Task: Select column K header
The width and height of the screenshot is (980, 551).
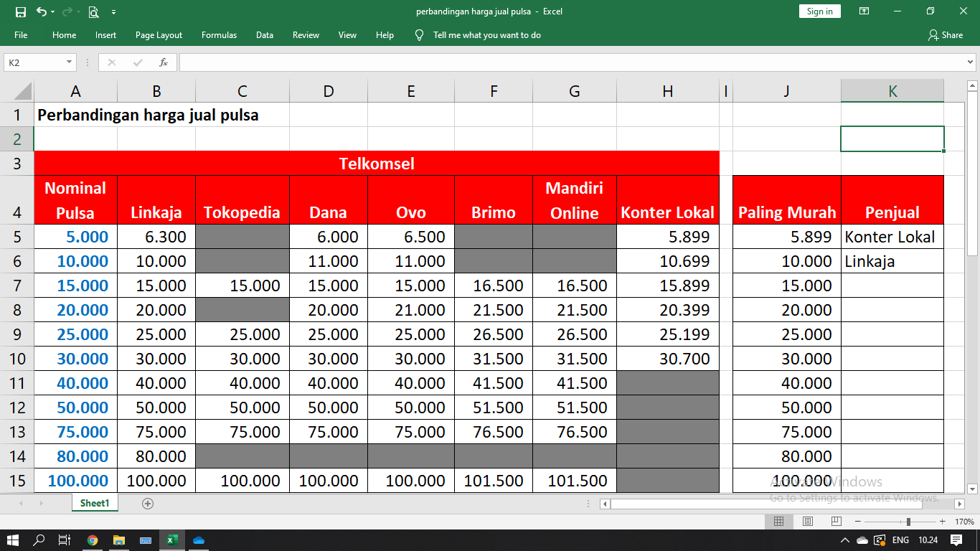Action: pyautogui.click(x=892, y=91)
